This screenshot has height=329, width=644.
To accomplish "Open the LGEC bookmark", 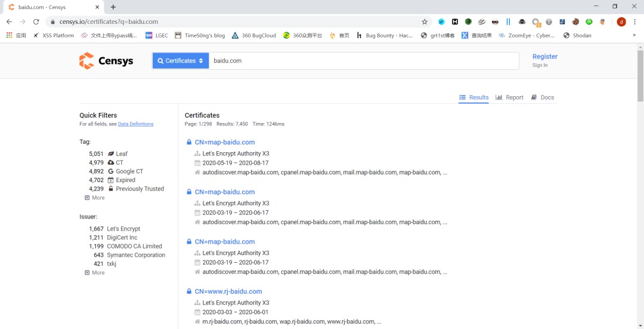I will click(157, 35).
